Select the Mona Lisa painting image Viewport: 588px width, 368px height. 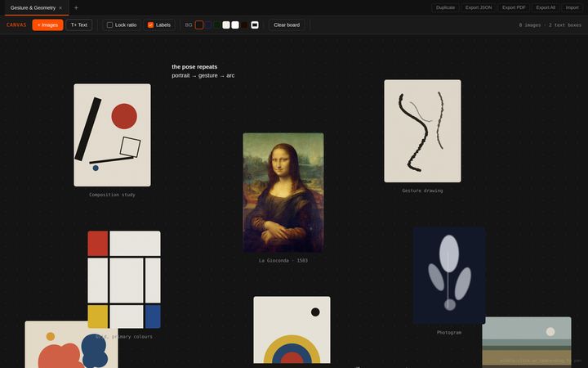click(283, 192)
